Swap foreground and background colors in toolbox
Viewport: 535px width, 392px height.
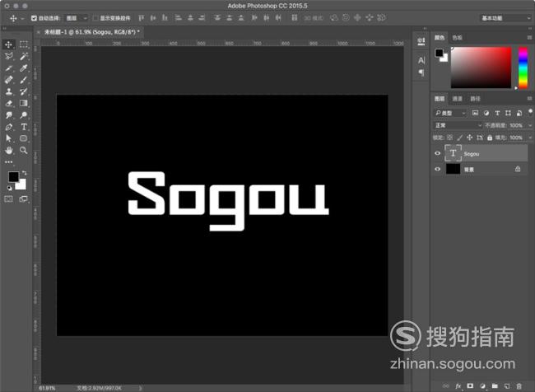24,173
